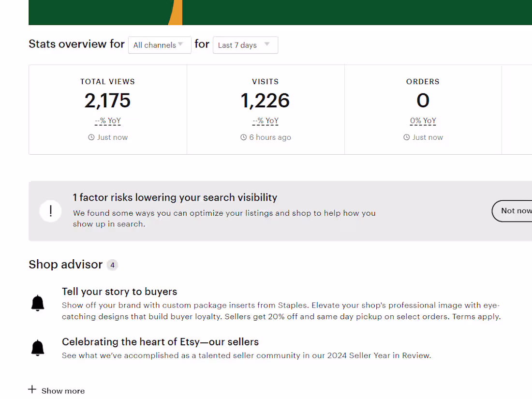Screen dimensions: 532x399
Task: Open the Last 7 days dropdown
Action: [245, 45]
